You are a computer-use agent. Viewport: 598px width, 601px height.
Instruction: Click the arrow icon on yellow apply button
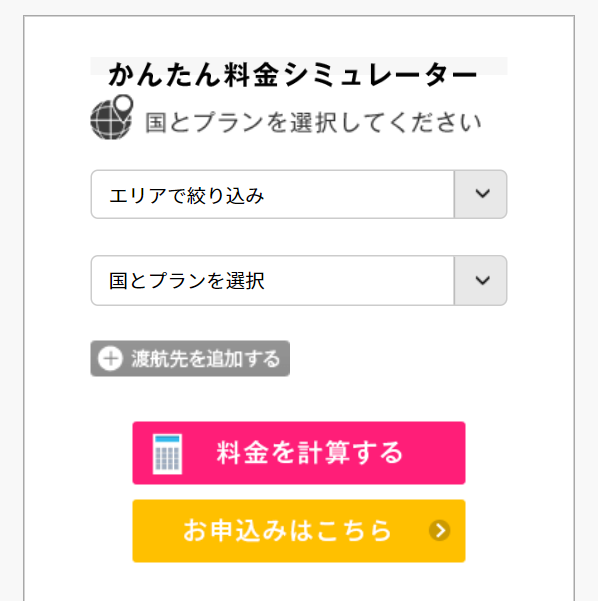pyautogui.click(x=439, y=530)
